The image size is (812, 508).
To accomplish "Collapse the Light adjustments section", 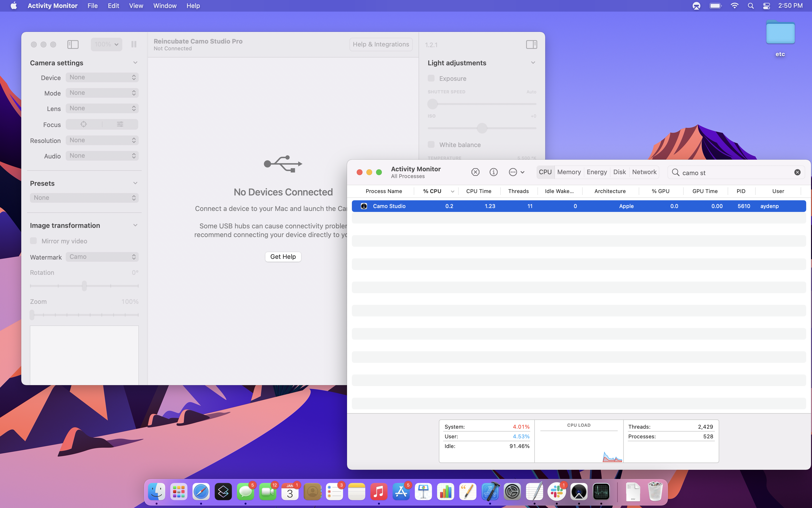I will (533, 63).
